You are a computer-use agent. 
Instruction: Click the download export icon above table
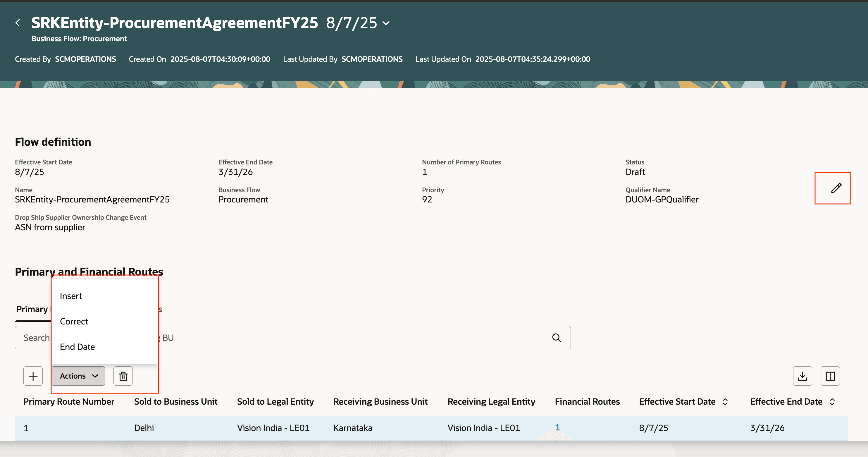click(x=802, y=376)
